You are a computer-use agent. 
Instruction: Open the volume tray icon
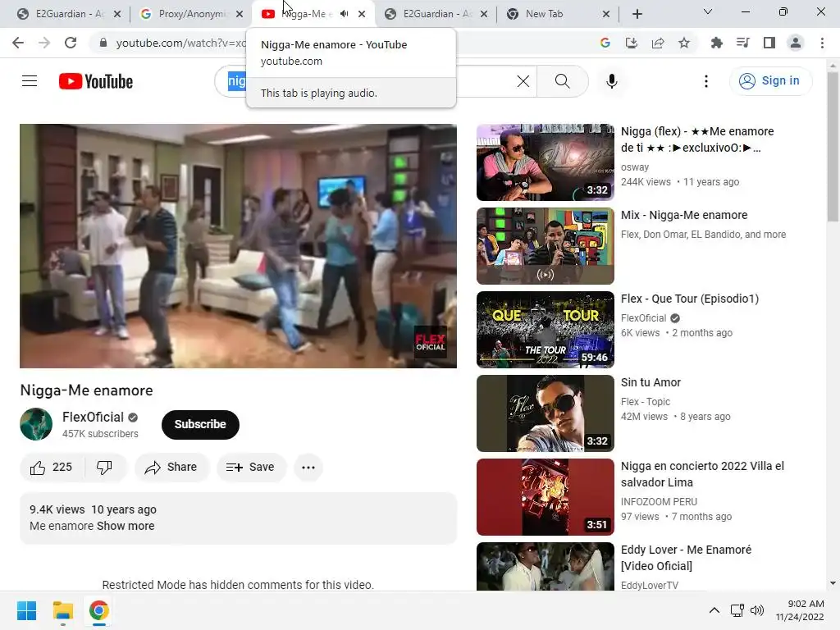(757, 610)
